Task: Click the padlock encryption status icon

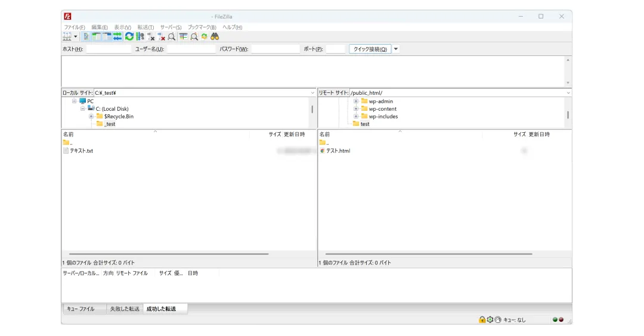Action: [x=482, y=319]
